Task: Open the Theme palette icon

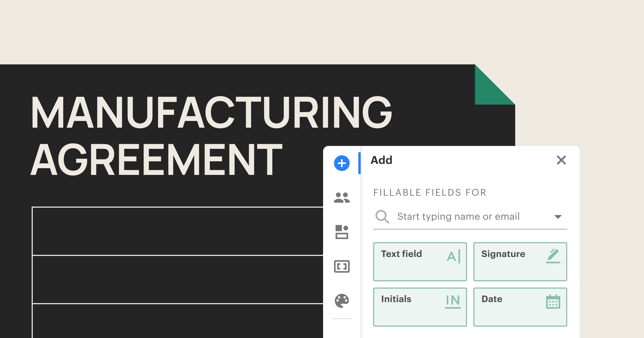Action: [341, 301]
